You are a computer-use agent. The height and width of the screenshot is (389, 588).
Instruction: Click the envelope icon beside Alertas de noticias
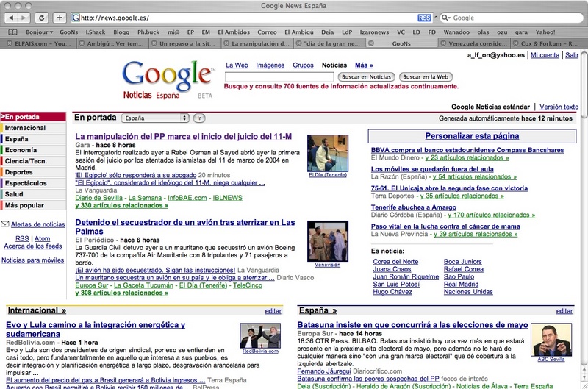(x=6, y=224)
